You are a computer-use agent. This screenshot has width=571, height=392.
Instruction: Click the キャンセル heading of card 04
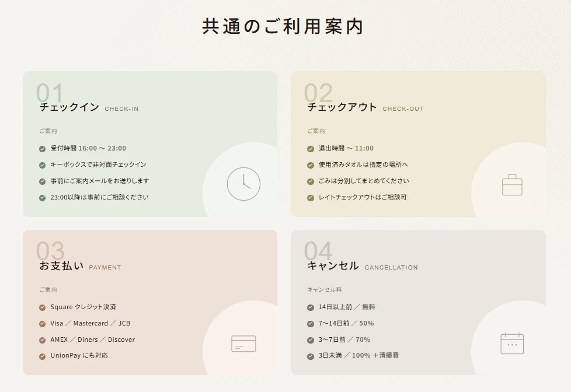coord(333,265)
